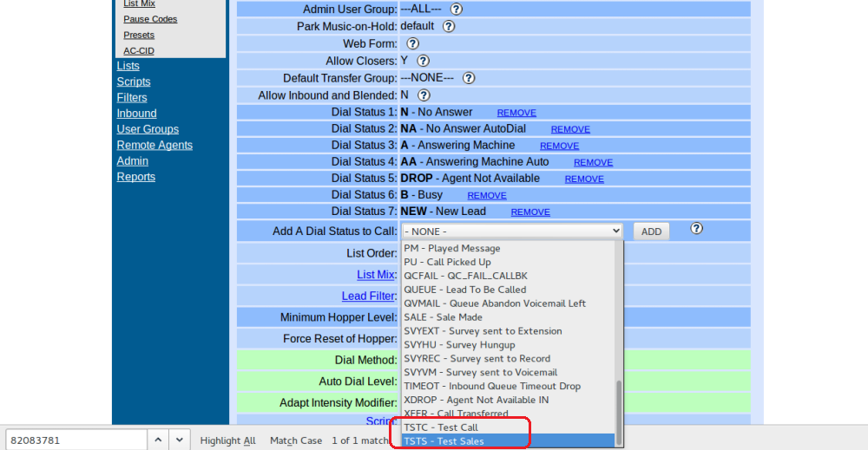Click the Minimum Hopper Level label
The image size is (868, 450).
[339, 318]
